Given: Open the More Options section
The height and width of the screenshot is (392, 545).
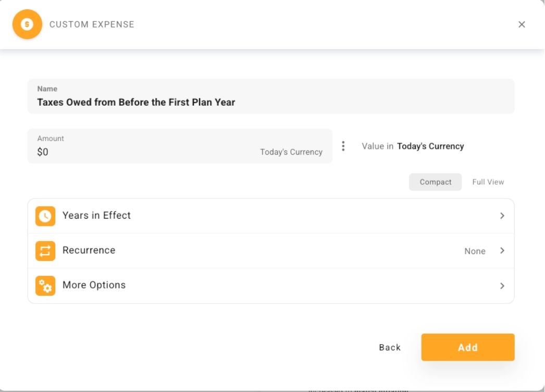Looking at the screenshot, I should coord(271,285).
